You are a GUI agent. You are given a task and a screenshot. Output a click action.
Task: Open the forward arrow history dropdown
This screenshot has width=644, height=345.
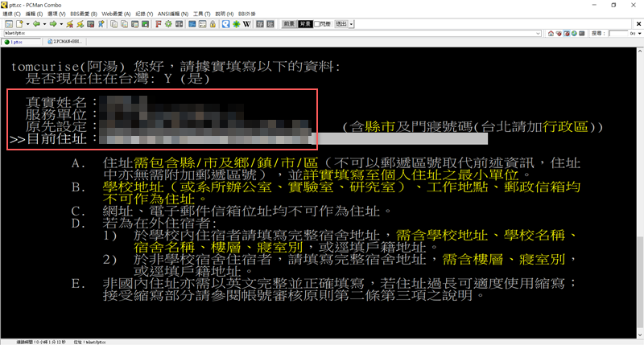tap(61, 24)
